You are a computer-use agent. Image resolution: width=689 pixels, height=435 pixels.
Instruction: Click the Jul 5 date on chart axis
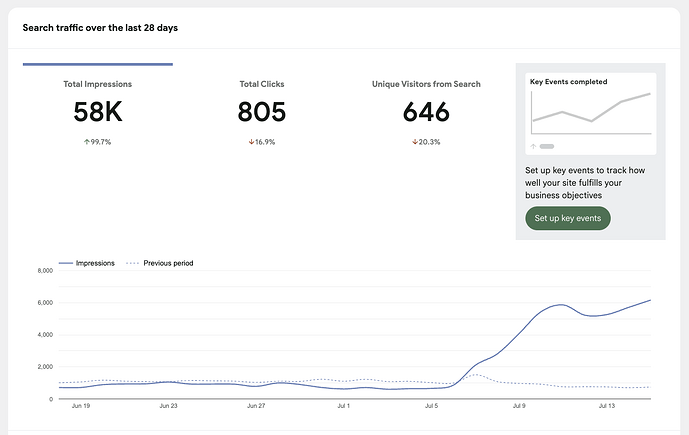point(431,408)
